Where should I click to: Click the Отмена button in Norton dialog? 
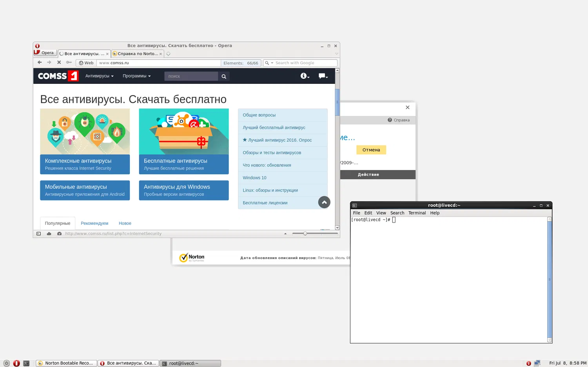[x=371, y=150]
